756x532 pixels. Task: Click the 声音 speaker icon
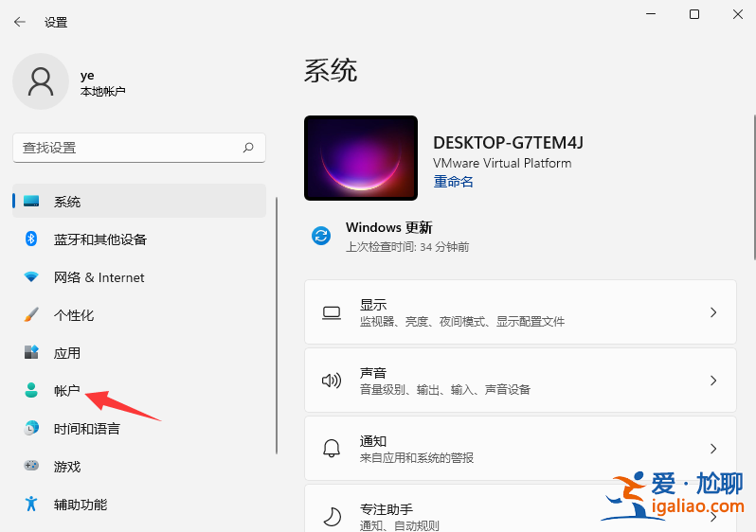[332, 381]
